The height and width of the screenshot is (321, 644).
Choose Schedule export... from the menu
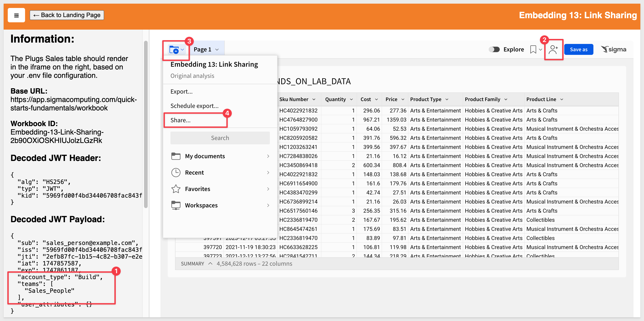coord(220,106)
